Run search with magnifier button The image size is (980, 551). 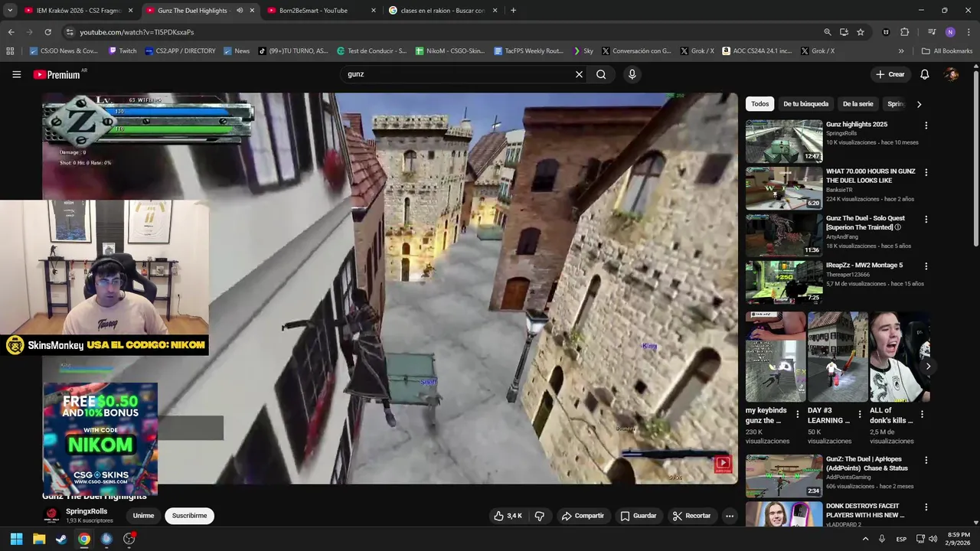point(601,74)
